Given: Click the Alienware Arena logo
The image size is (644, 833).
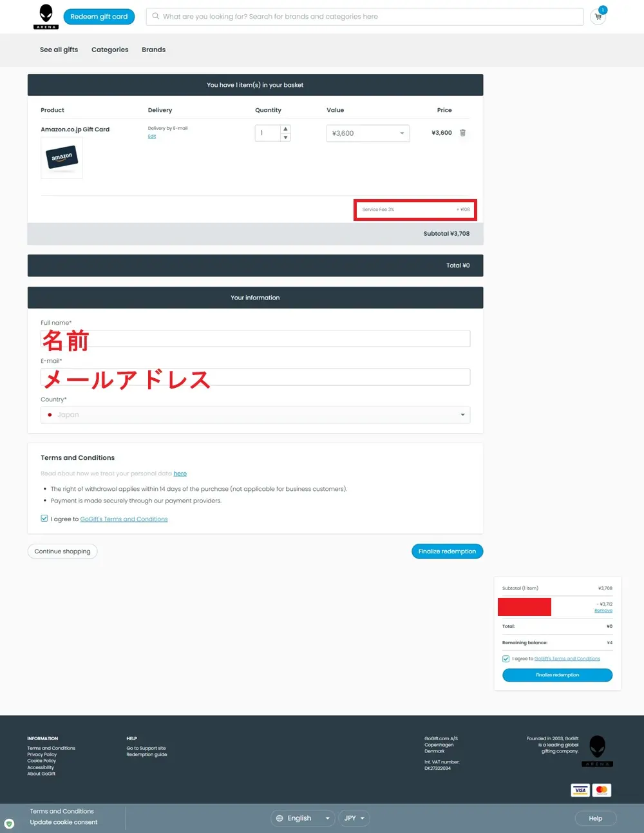Looking at the screenshot, I should 45,16.
